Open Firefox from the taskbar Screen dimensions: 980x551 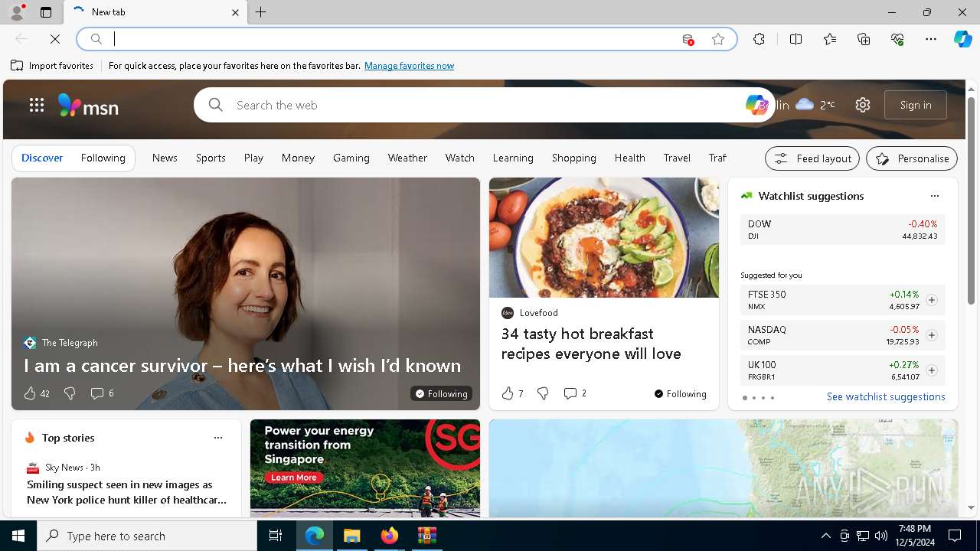[x=390, y=536]
